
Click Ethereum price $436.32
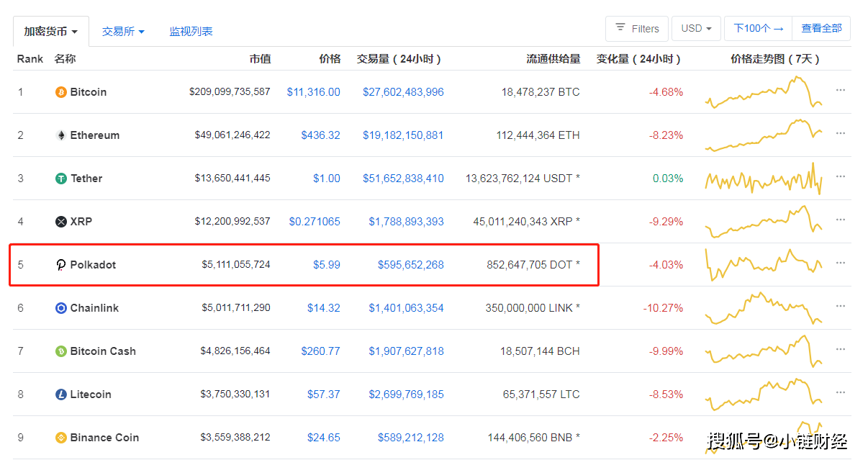point(321,135)
